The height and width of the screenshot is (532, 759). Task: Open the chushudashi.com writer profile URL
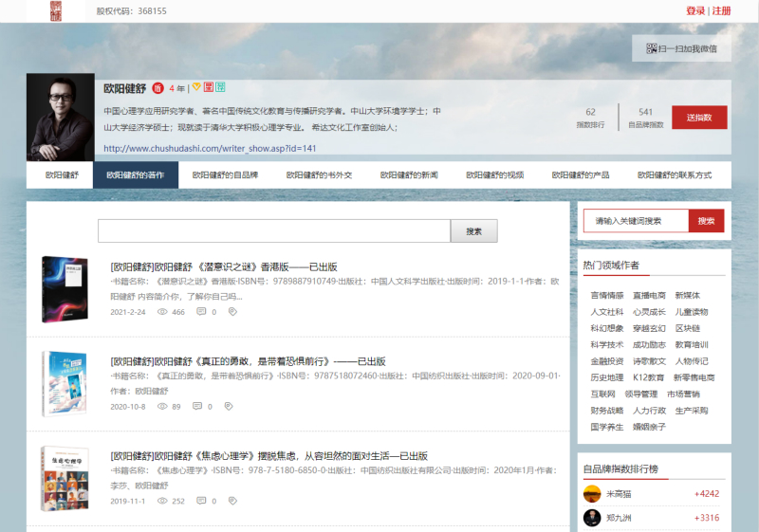click(210, 148)
